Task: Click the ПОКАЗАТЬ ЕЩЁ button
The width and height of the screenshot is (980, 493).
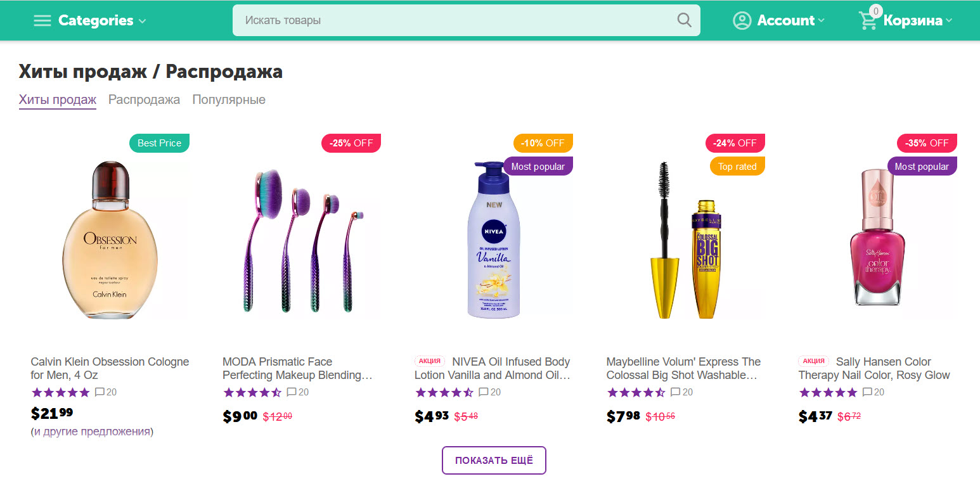Action: 494,461
